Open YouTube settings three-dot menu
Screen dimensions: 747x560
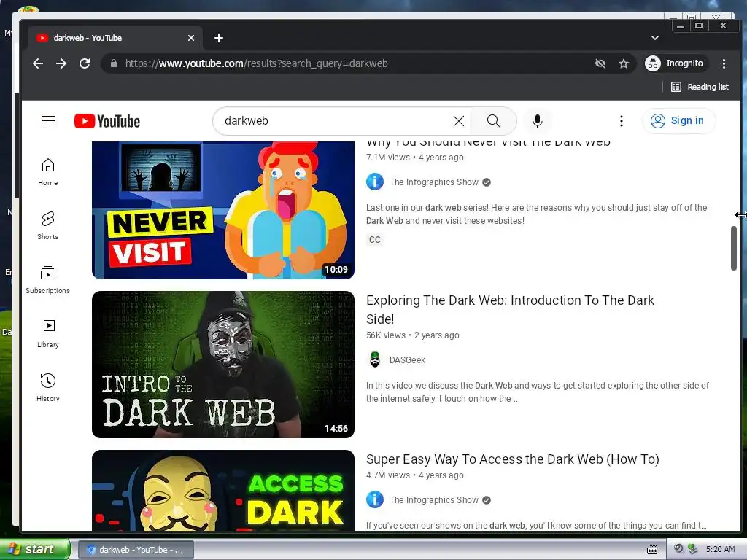tap(622, 121)
